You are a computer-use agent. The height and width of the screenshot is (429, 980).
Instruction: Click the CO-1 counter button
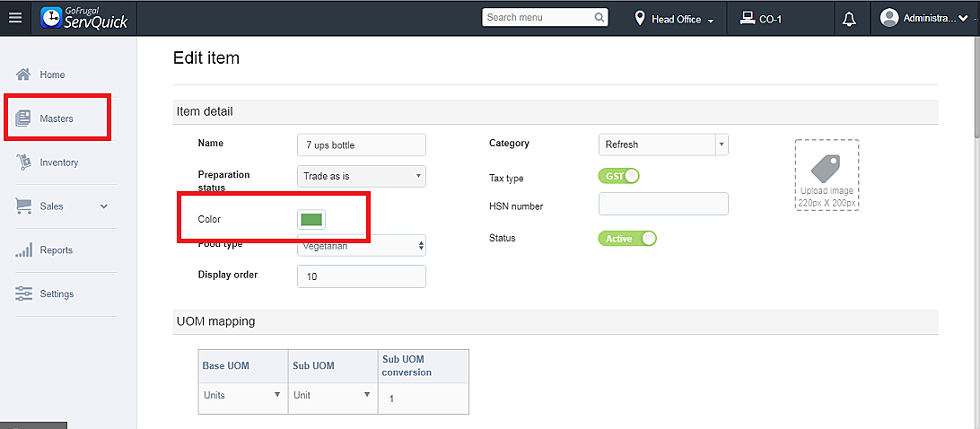[761, 19]
